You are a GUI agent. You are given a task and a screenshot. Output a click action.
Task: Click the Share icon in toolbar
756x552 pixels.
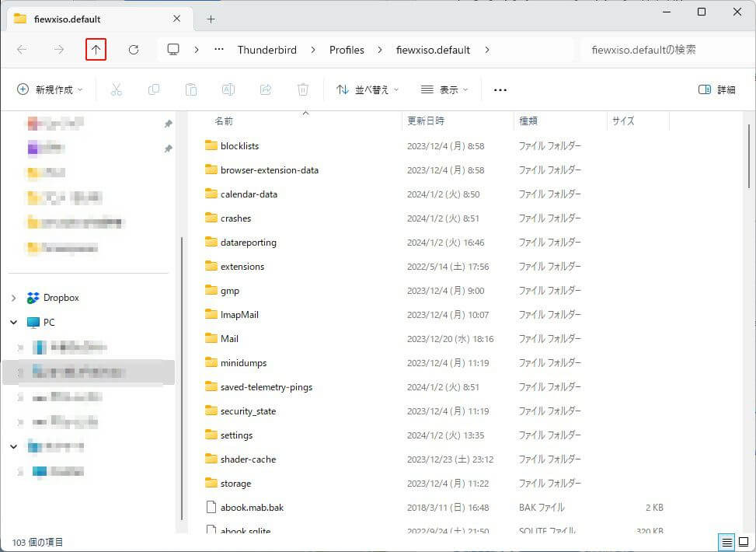pyautogui.click(x=266, y=90)
